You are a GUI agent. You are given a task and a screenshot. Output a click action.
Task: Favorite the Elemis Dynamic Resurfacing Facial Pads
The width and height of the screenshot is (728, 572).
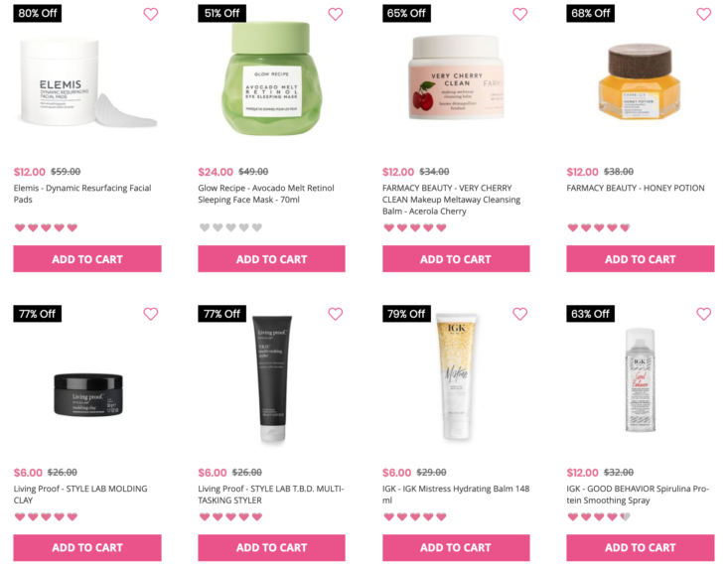[150, 14]
